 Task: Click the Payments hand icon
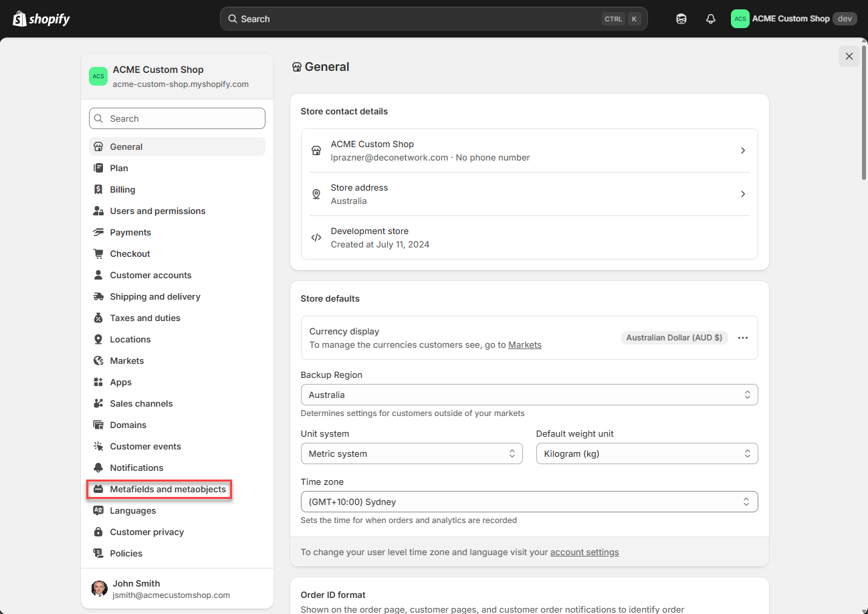click(98, 232)
